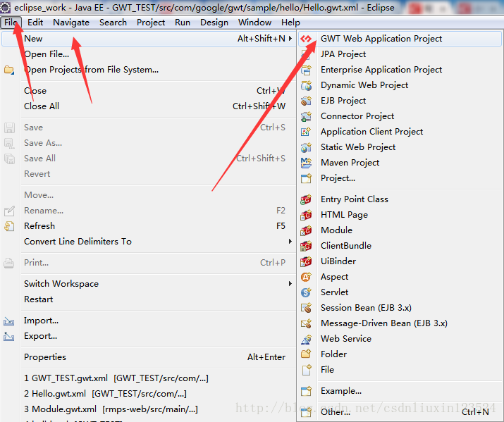
Task: Click the Aspect icon
Action: (306, 277)
